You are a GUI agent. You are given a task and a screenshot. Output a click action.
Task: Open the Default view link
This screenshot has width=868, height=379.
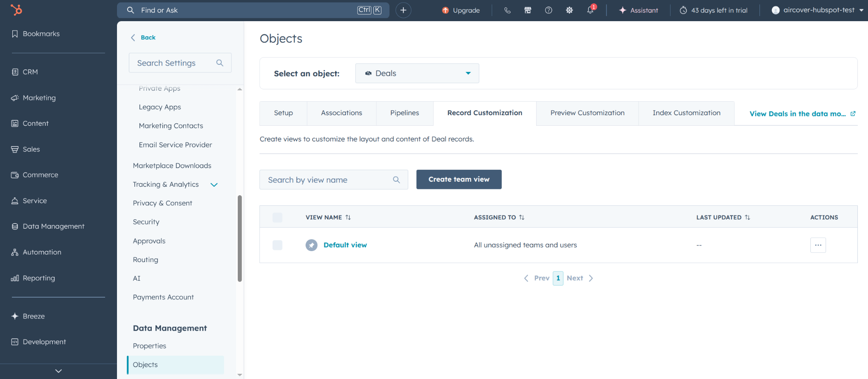pos(345,245)
